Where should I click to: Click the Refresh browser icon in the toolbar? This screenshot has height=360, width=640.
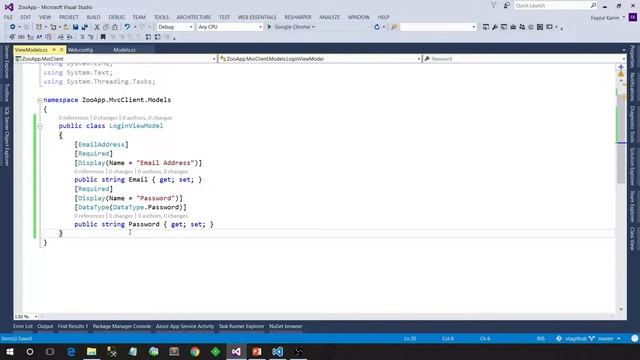(377, 27)
